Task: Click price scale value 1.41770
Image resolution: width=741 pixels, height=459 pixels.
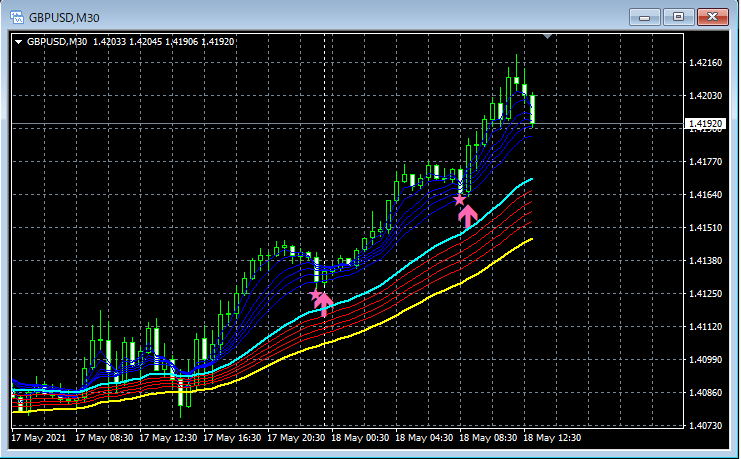Action: [x=706, y=162]
